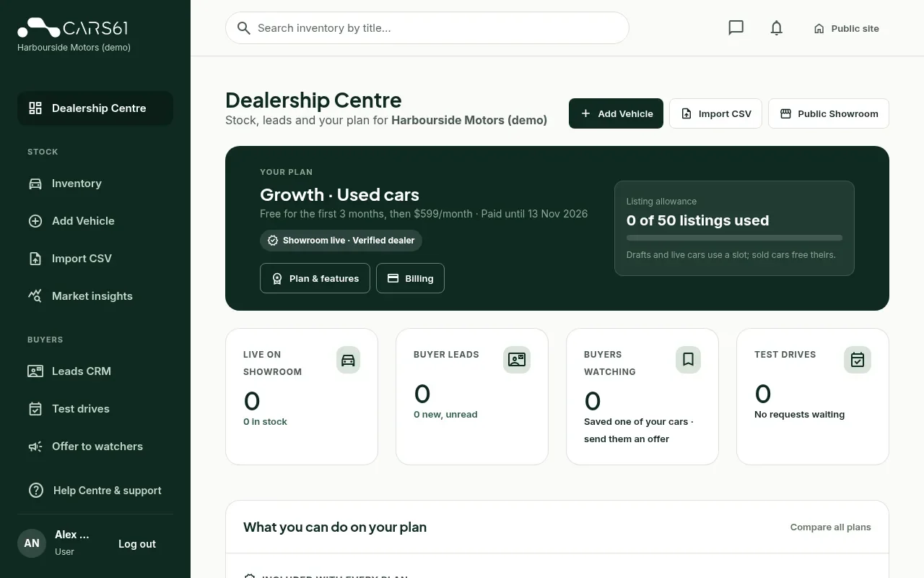This screenshot has height=578, width=924.
Task: Click Showroom live · Verified dealer badge
Action: [x=341, y=241]
